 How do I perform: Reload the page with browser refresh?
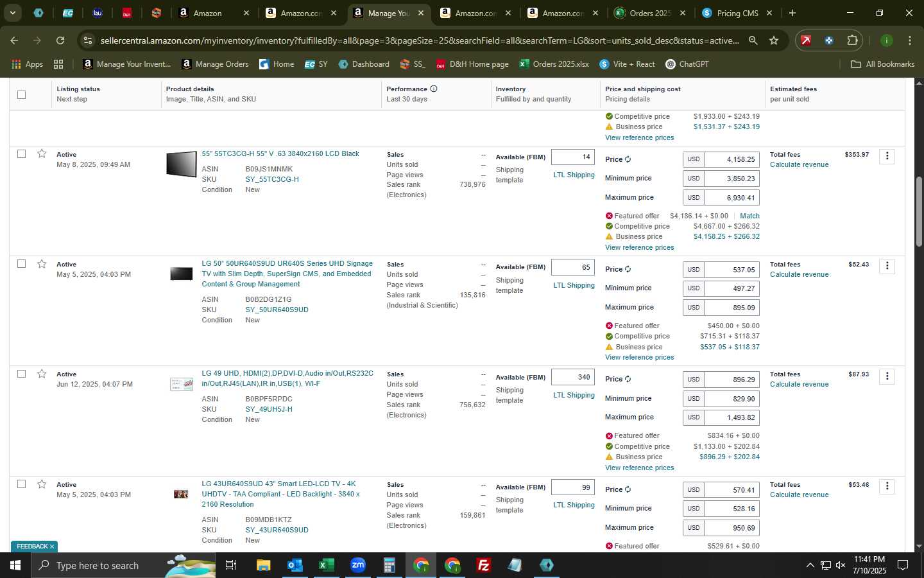click(x=60, y=40)
